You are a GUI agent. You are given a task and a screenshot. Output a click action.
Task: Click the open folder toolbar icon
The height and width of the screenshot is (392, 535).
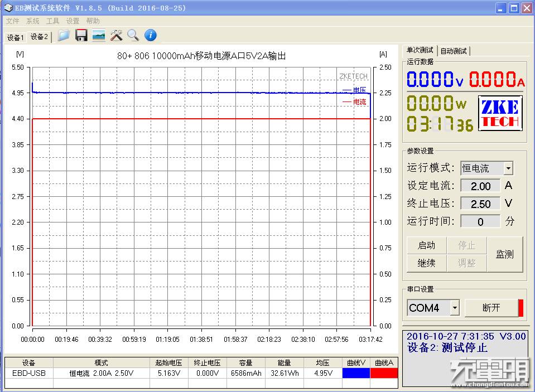point(64,35)
